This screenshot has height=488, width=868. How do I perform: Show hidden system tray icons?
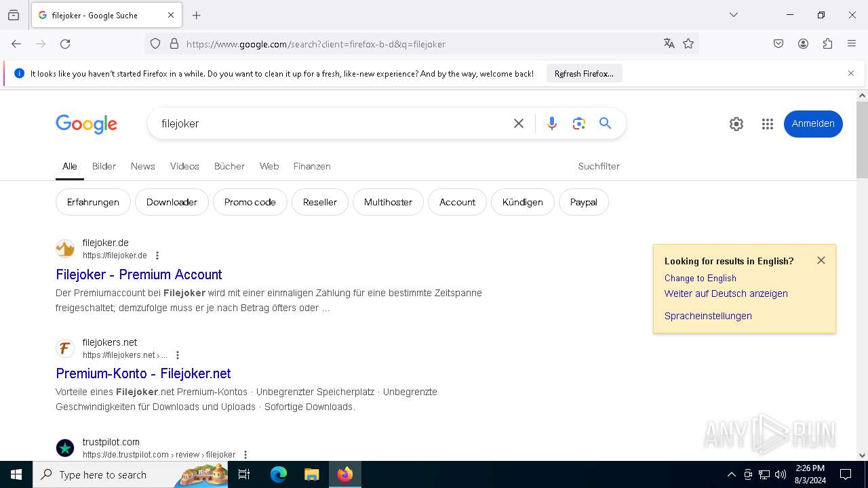[731, 474]
